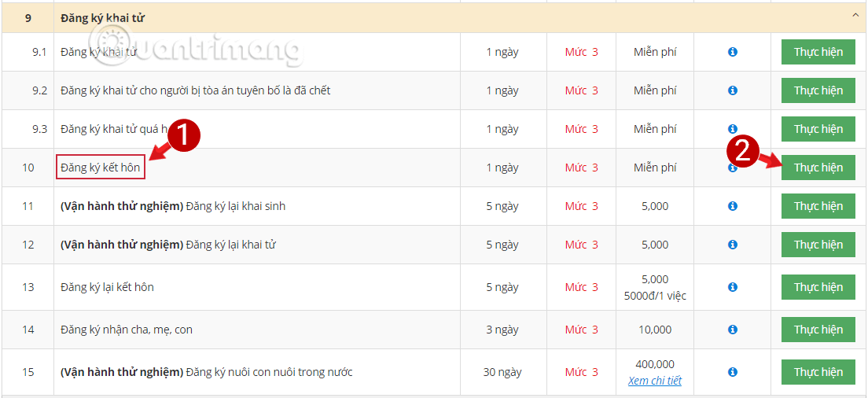This screenshot has height=398, width=868.
Task: Click Thực hiện for row 9.2 tòa án tuyên bố
Action: (818, 90)
